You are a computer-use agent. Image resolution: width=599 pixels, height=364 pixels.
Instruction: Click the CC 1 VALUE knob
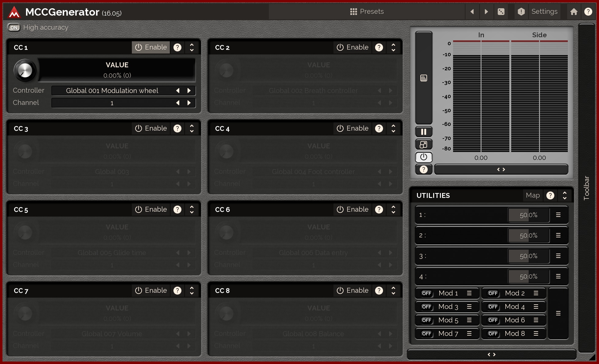[x=25, y=70]
